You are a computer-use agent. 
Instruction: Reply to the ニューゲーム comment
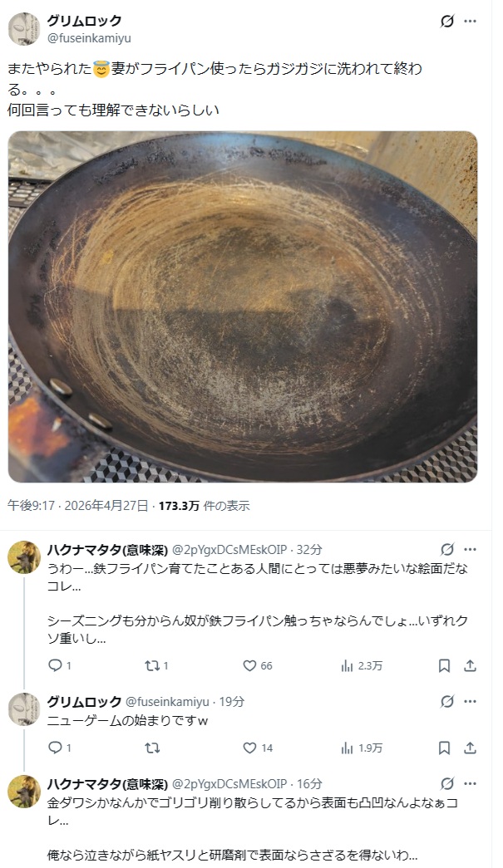(60, 748)
